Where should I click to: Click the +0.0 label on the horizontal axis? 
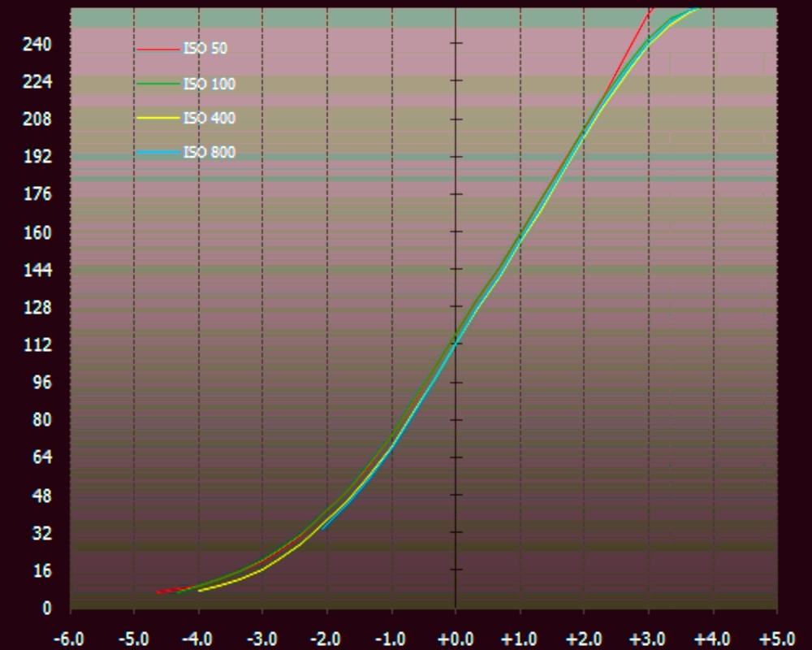click(456, 639)
